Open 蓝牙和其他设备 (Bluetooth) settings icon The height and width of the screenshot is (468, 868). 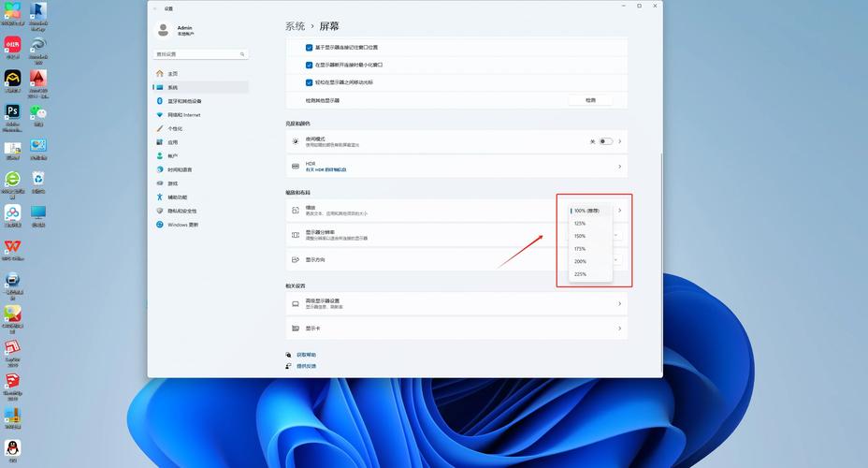pos(160,101)
